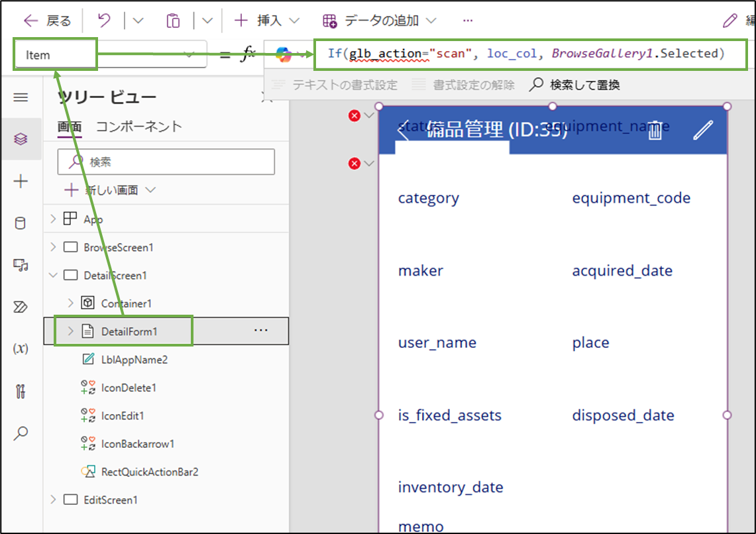Expand the DetailForm1 node
756x534 pixels.
70,331
